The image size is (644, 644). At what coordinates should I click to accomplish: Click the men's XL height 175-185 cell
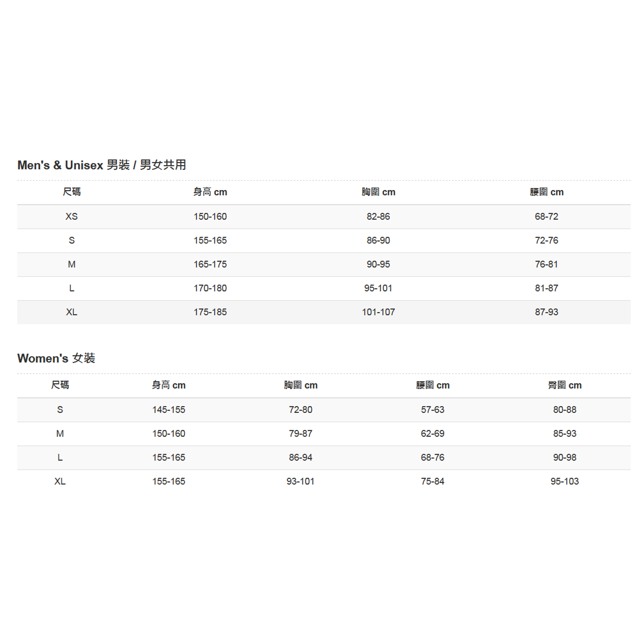click(x=210, y=312)
